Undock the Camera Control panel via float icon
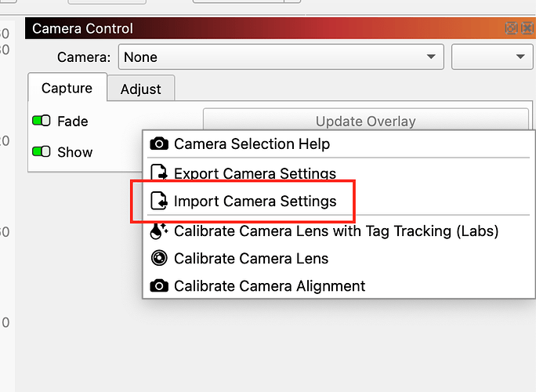This screenshot has height=392, width=536. [x=511, y=29]
